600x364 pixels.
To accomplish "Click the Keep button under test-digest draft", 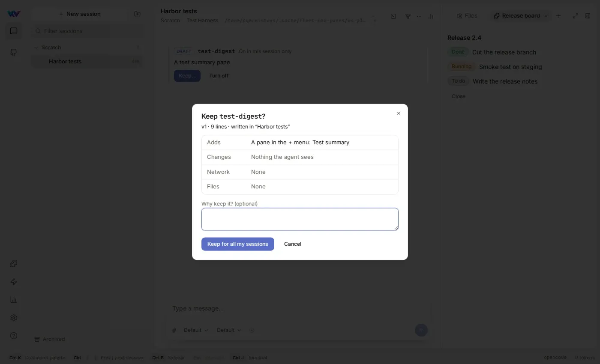I will click(x=187, y=76).
